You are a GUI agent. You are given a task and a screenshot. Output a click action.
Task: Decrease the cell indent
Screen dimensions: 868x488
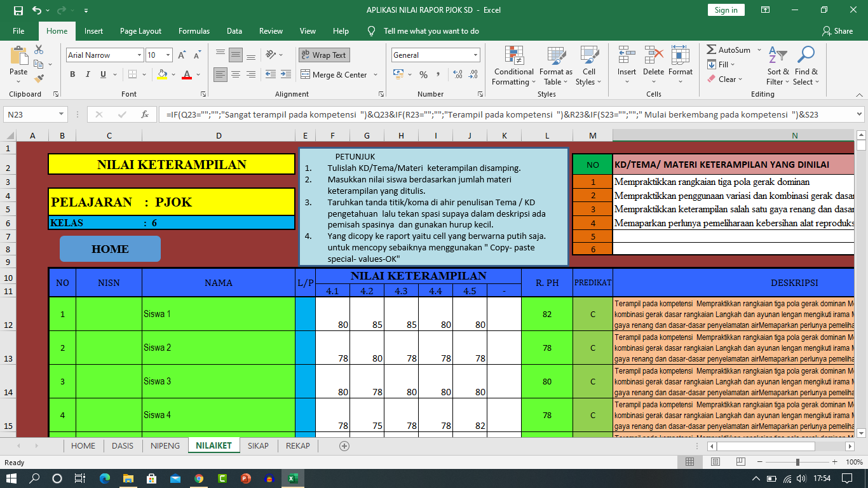(x=271, y=74)
